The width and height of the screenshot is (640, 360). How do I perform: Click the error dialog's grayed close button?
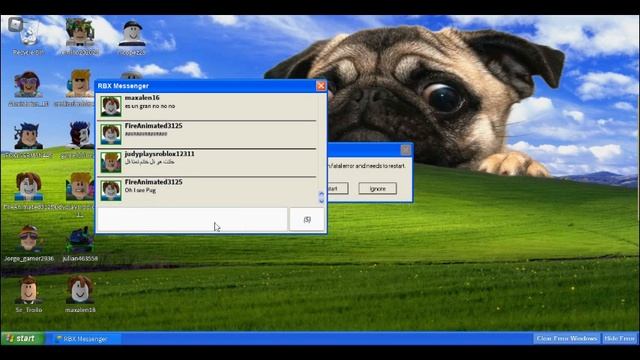[x=405, y=150]
